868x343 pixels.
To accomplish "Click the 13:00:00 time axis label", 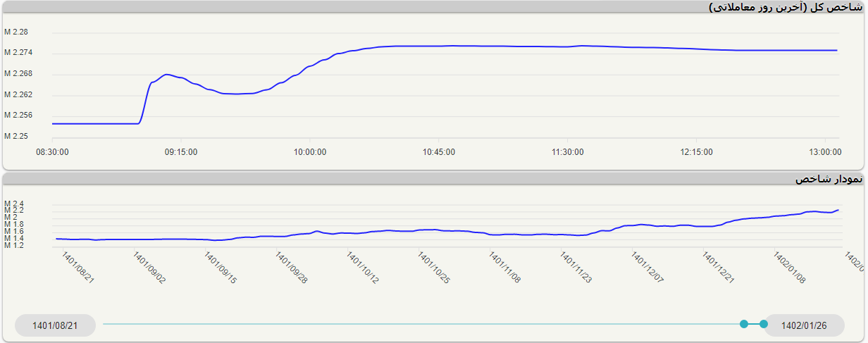I will coord(825,151).
